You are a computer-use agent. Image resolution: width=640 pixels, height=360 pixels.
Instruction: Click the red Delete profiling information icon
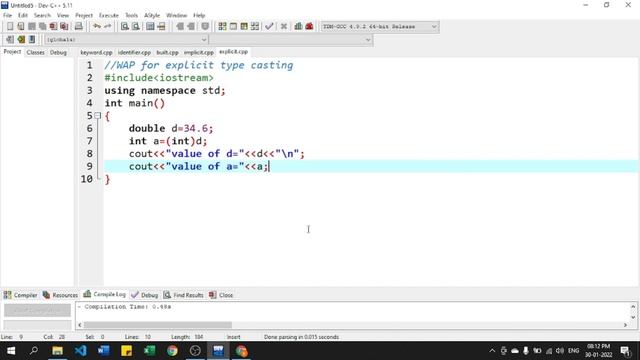309,27
